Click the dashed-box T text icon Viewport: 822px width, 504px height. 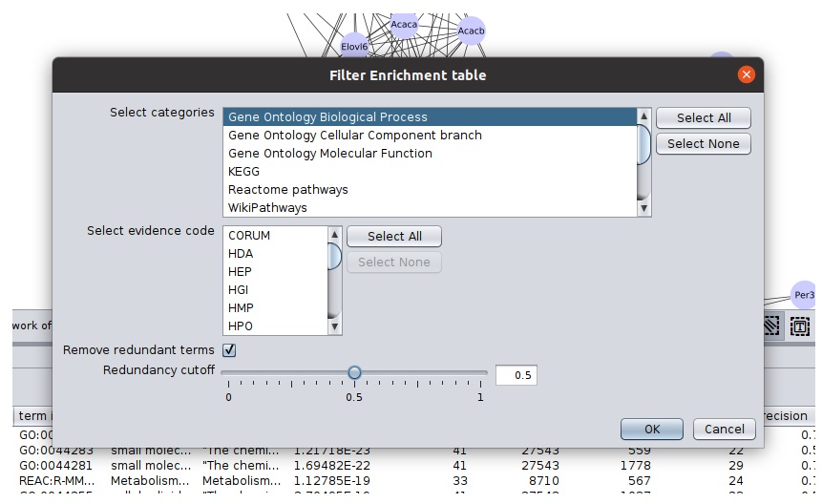click(x=799, y=325)
